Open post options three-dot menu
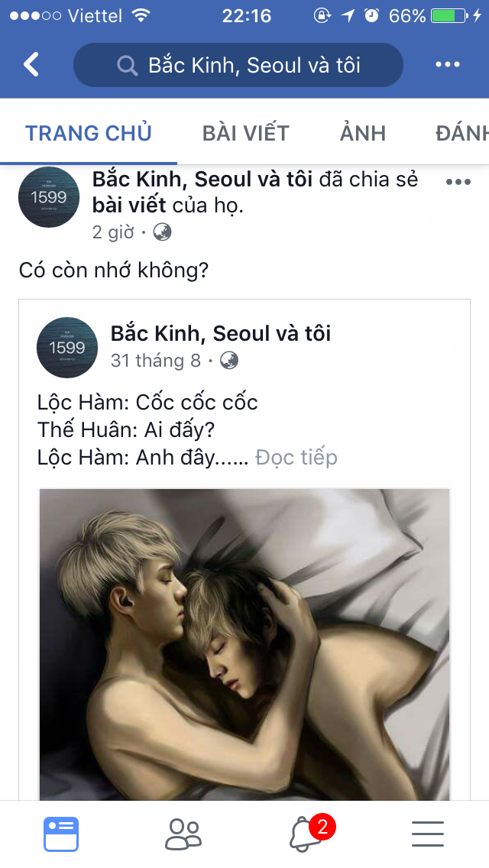Viewport: 489px width, 868px height. [x=458, y=182]
